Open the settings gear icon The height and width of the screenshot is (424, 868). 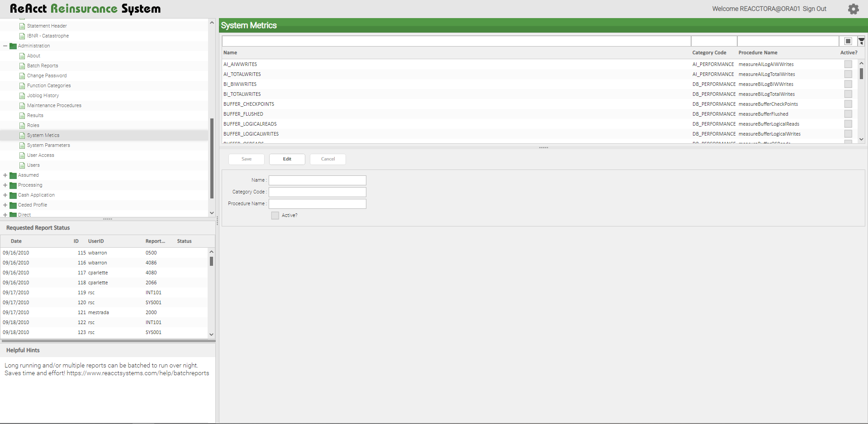[x=853, y=9]
